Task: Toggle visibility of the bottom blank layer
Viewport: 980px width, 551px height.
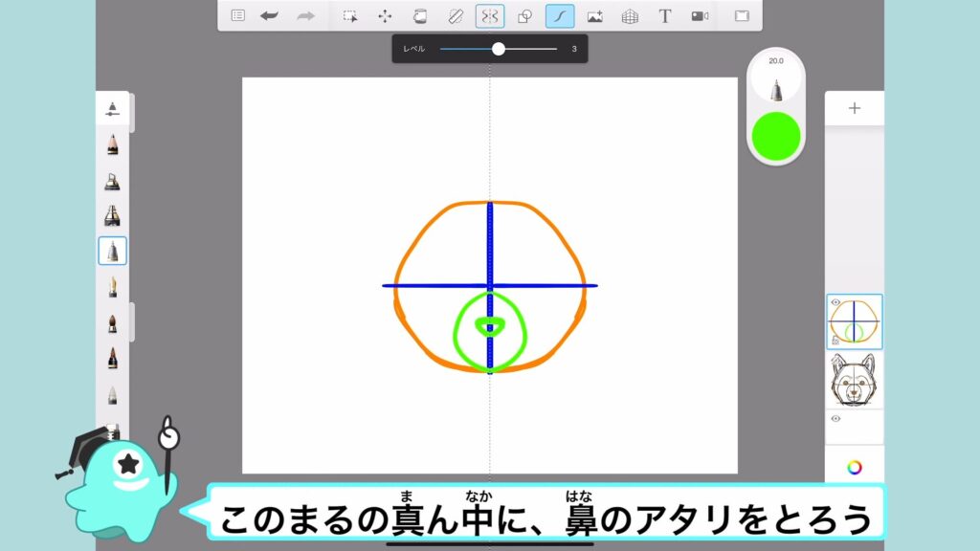Action: [835, 419]
